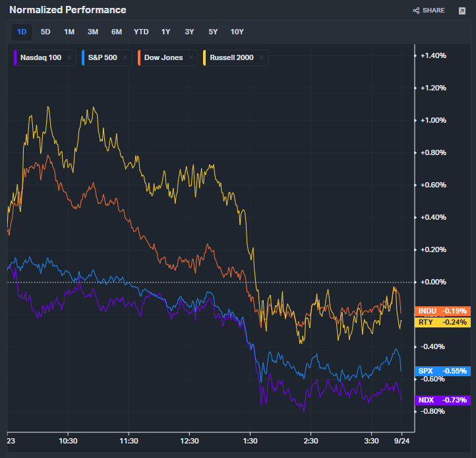Remove Russell 2000 from the comparison

[262, 57]
